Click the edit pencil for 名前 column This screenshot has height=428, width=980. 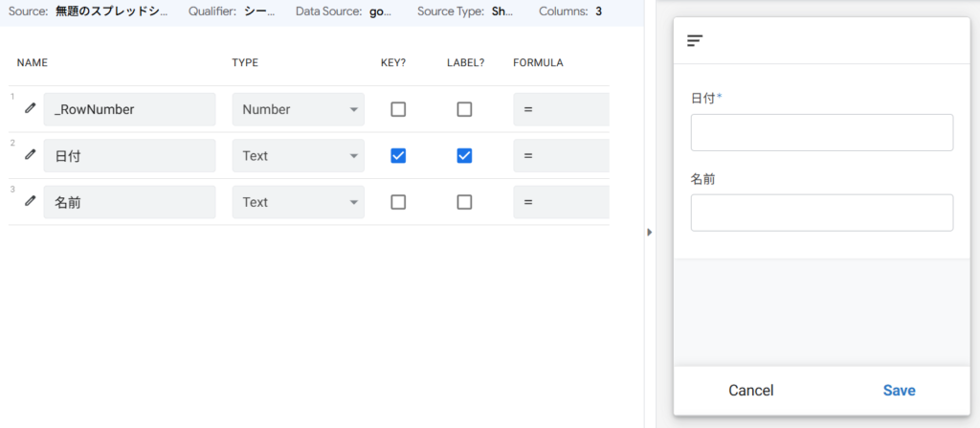click(x=30, y=201)
